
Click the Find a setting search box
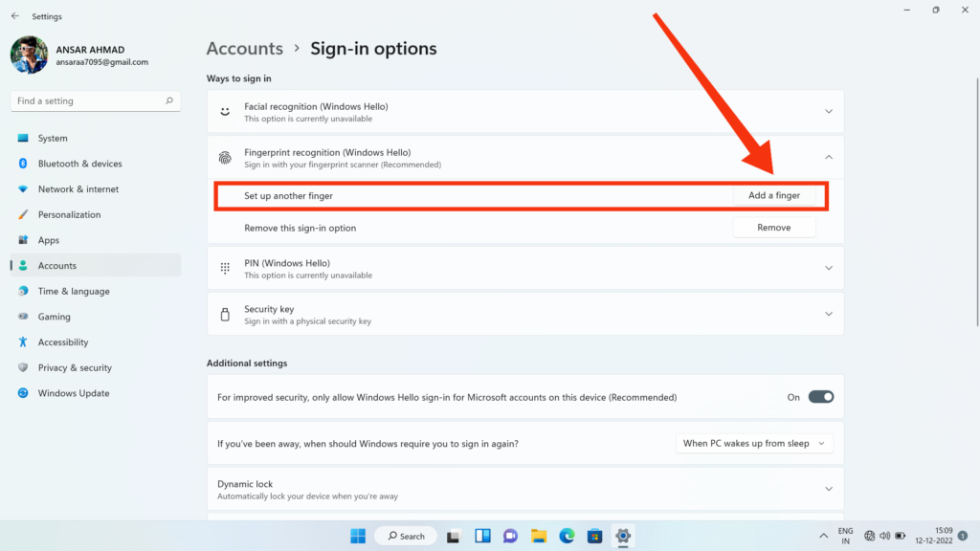96,100
